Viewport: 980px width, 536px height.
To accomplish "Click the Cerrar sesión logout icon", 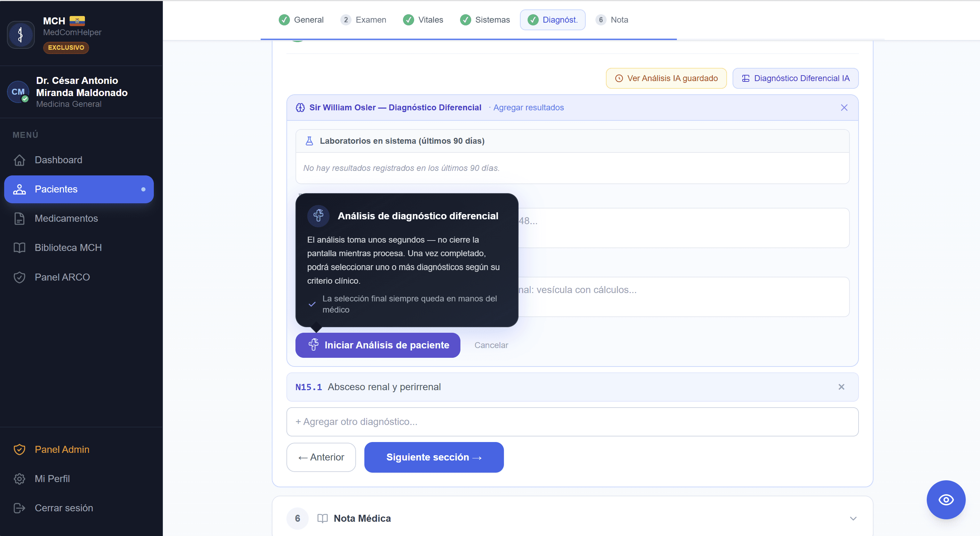I will (x=19, y=508).
